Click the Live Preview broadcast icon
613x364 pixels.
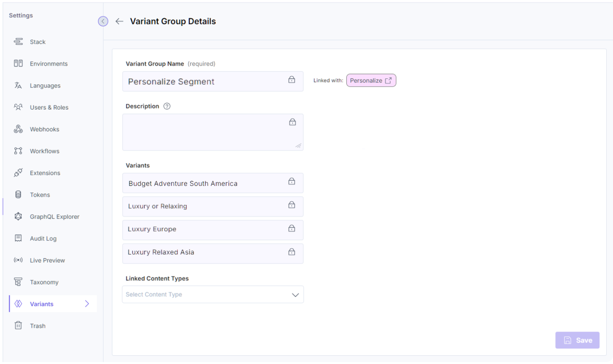(x=18, y=260)
